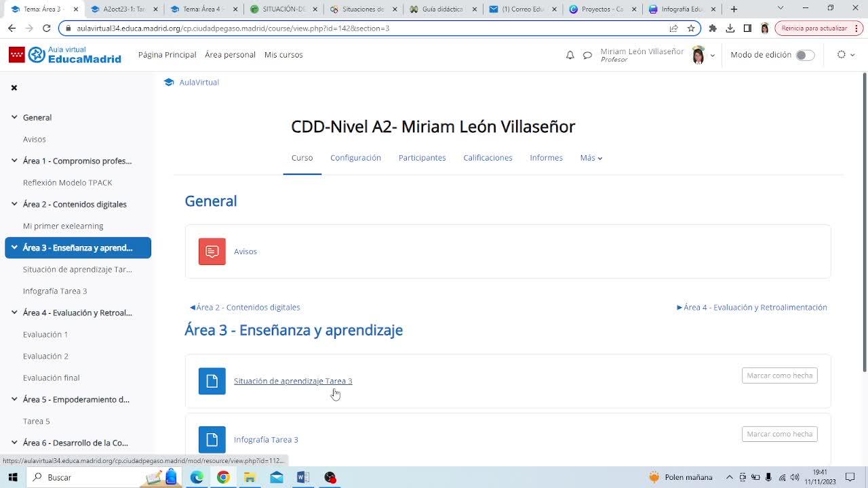Open the Windows notification center icon

tap(850, 477)
